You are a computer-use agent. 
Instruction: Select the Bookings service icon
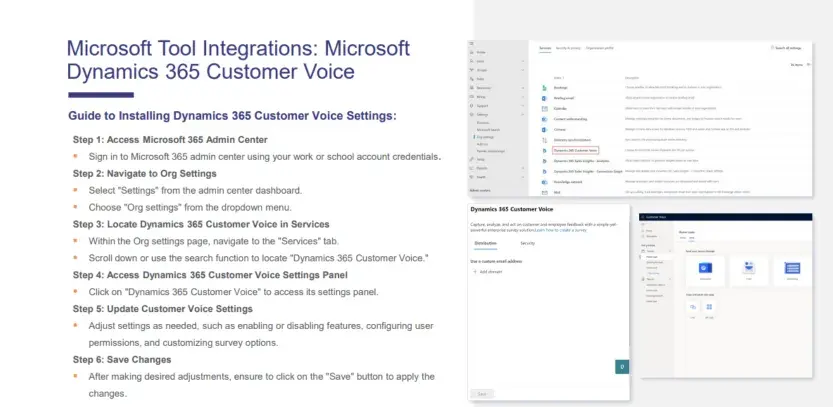545,88
